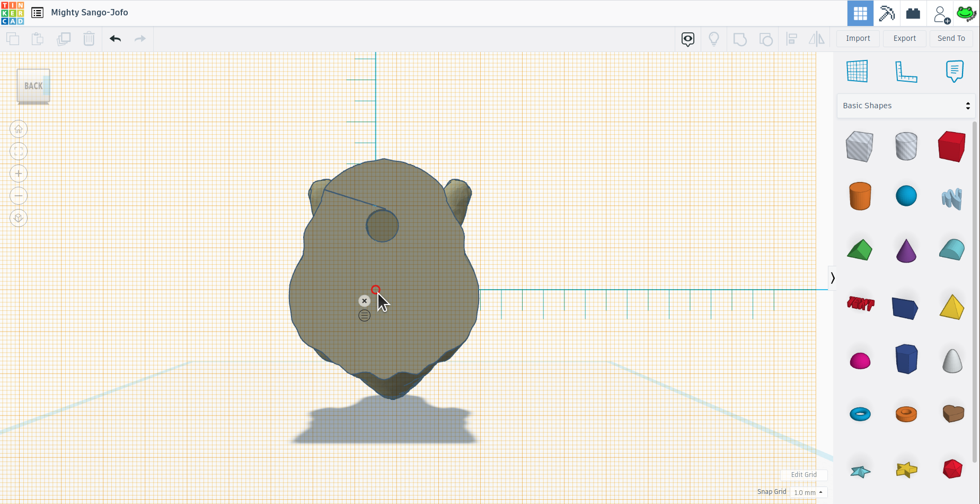Open the design list menu

click(x=37, y=12)
